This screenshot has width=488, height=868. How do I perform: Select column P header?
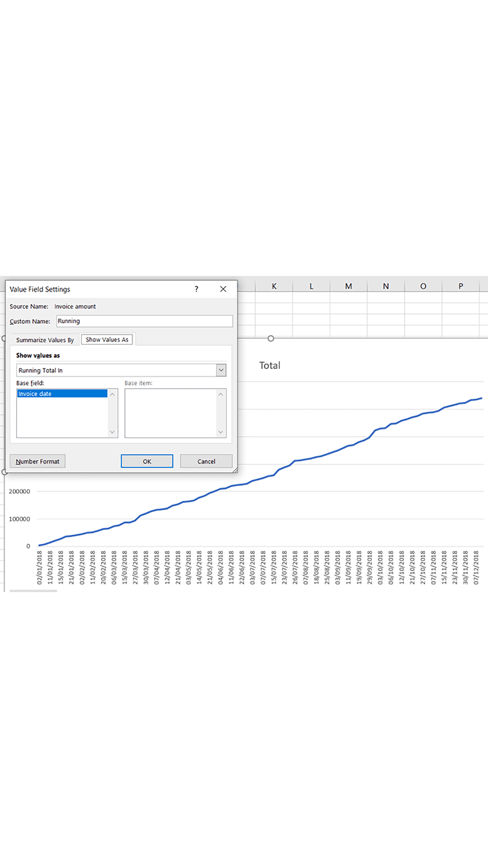460,286
